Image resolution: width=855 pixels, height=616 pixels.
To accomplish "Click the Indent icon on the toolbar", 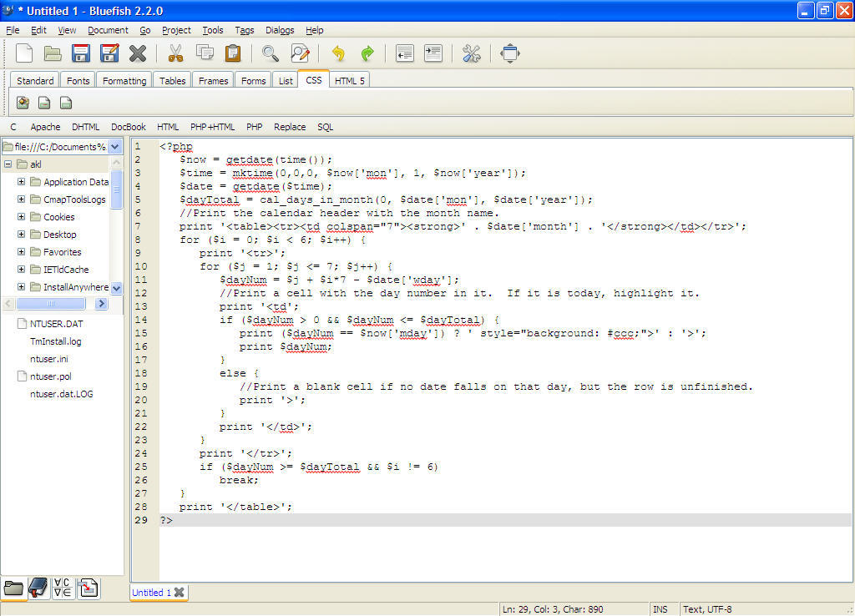I will tap(433, 53).
